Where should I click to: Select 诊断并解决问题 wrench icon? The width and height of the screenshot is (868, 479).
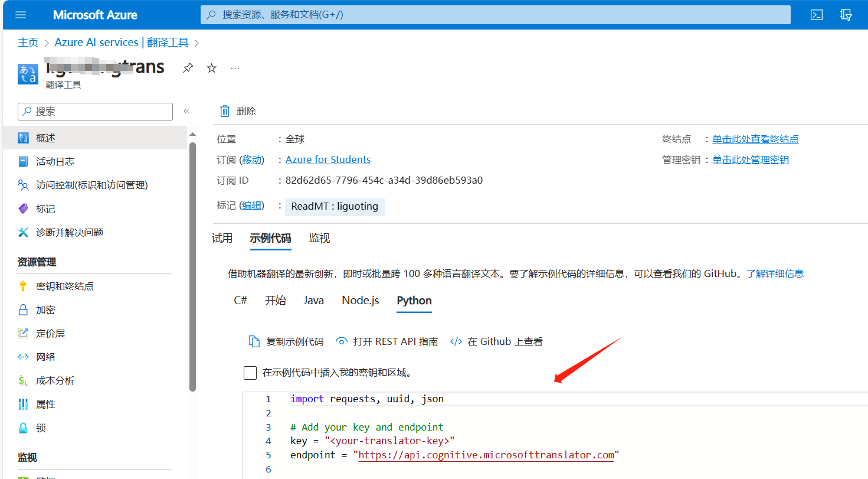(22, 232)
